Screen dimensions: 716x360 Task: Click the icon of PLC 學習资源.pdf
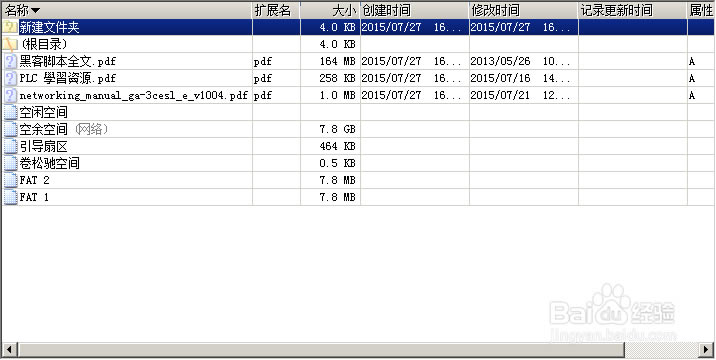click(10, 78)
